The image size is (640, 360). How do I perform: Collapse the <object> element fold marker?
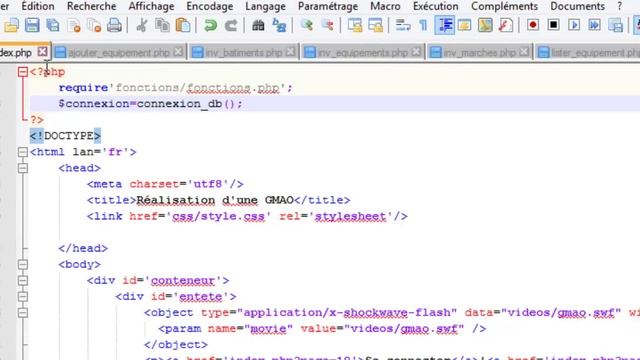point(23,313)
